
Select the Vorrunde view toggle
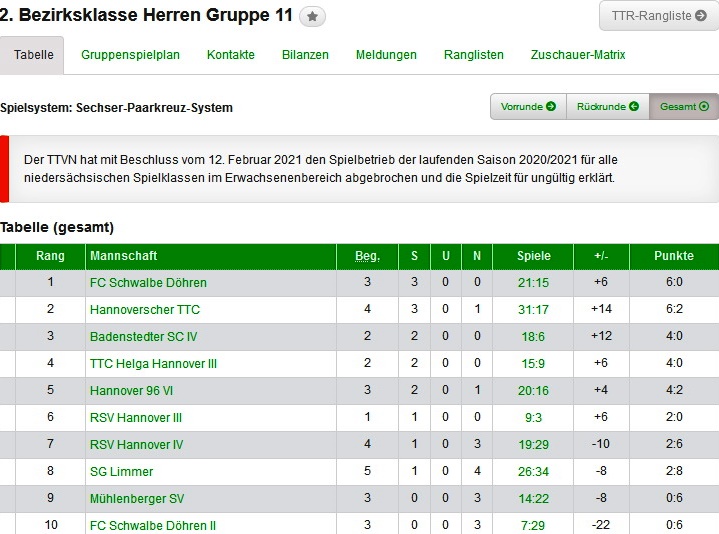(x=528, y=107)
